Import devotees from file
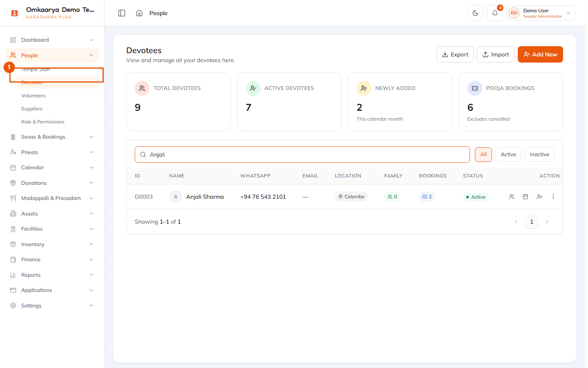Viewport: 588px width, 368px height. [496, 54]
